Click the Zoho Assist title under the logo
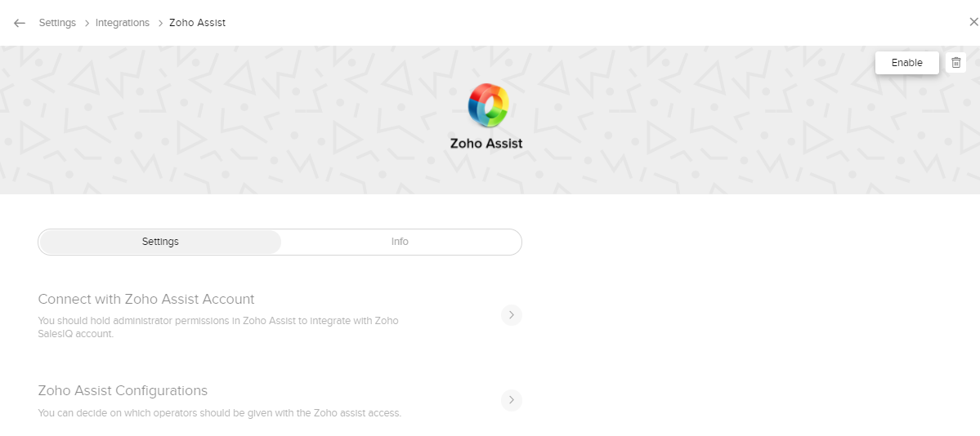Viewport: 980px width, 436px height. [x=486, y=144]
